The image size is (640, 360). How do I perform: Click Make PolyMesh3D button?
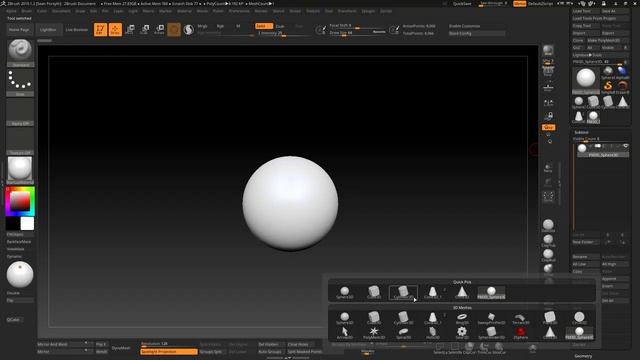[607, 40]
